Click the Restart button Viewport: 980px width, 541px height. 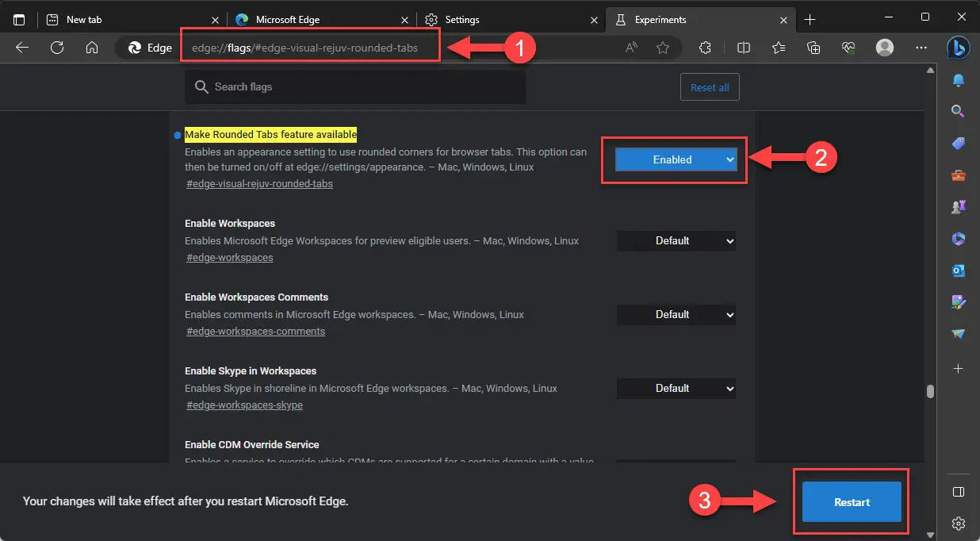(852, 502)
